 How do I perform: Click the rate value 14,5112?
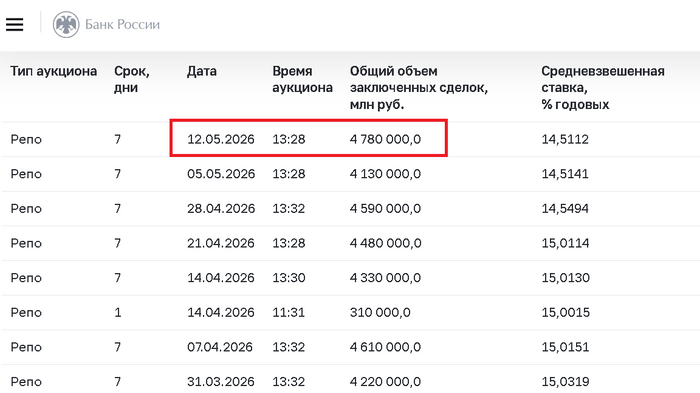pyautogui.click(x=565, y=139)
